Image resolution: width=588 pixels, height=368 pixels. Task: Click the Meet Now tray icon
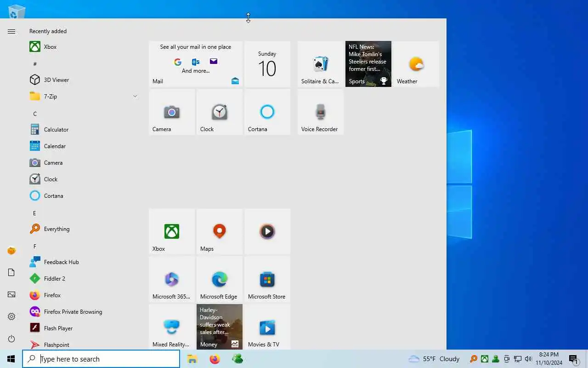[x=506, y=359]
